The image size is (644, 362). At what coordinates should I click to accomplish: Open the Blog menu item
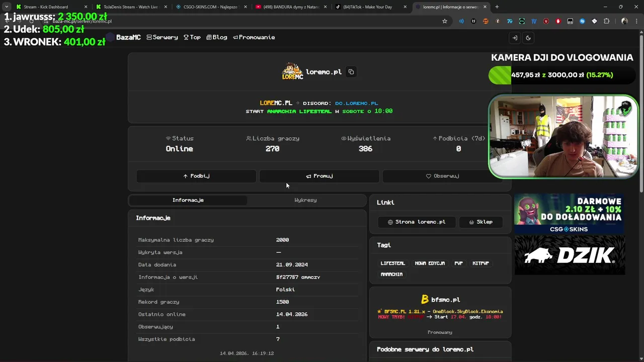(x=216, y=37)
